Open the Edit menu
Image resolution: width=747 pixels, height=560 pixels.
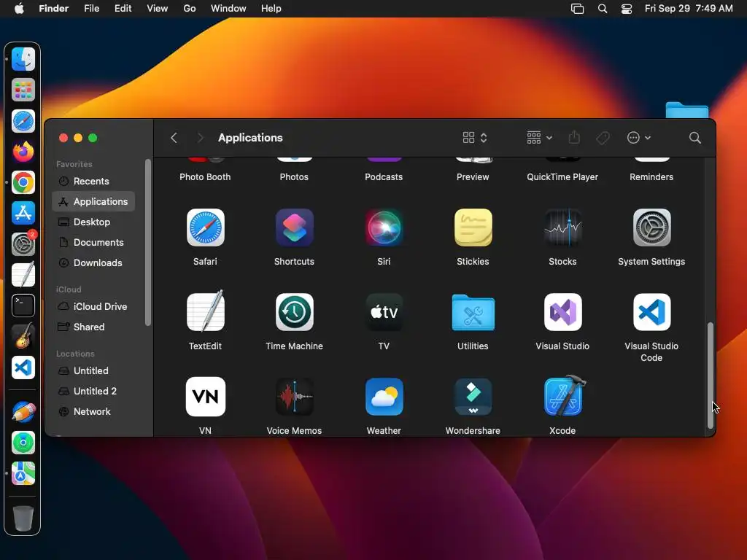tap(123, 9)
